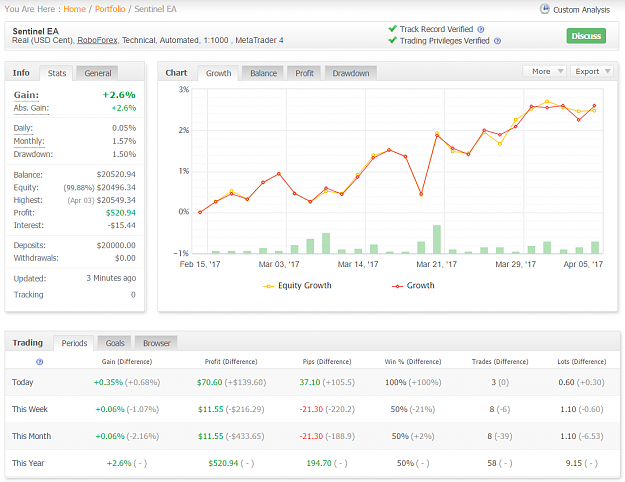This screenshot has height=482, width=625.
Task: Click the Balance value $20520.94
Action: click(116, 175)
